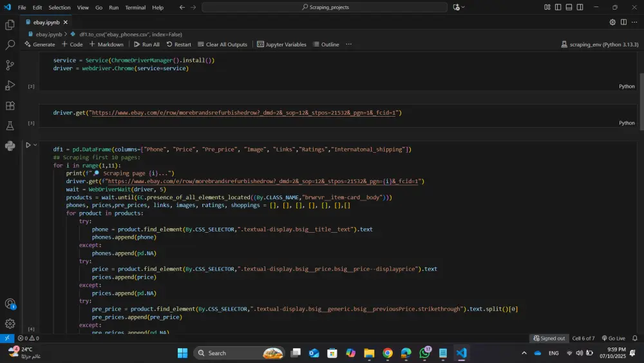Click the taskbar Search box
Viewport: 644px width, 363px height.
(240, 353)
